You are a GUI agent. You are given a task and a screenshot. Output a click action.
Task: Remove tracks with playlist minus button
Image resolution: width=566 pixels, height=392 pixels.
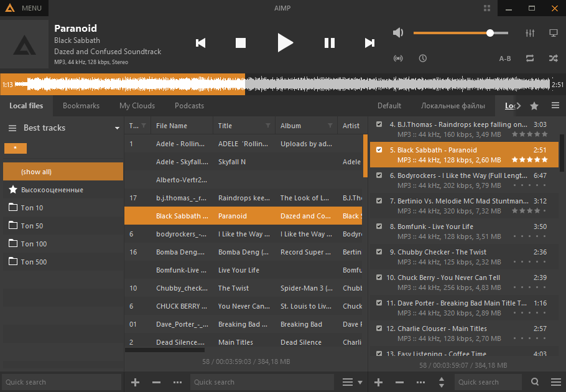[399, 382]
